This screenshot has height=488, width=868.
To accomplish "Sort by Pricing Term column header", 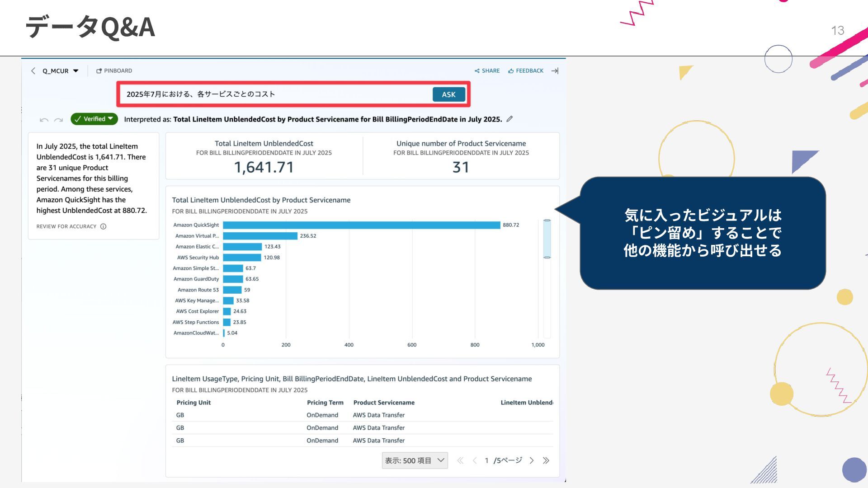I will click(x=325, y=403).
